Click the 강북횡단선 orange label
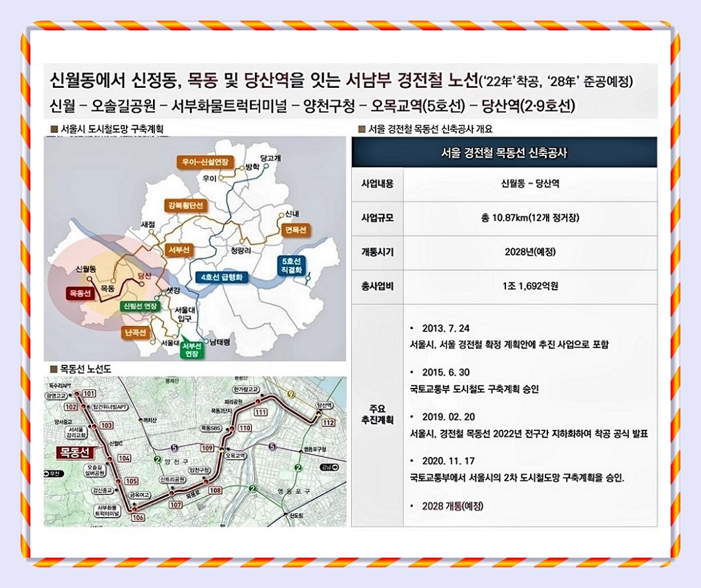 point(185,205)
